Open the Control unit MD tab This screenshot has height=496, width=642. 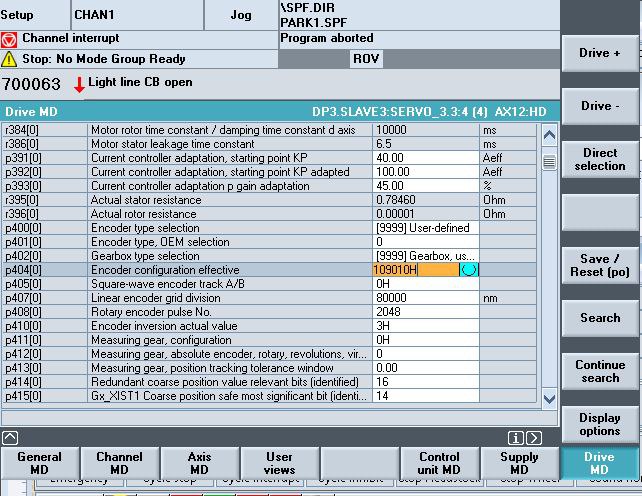tap(439, 464)
